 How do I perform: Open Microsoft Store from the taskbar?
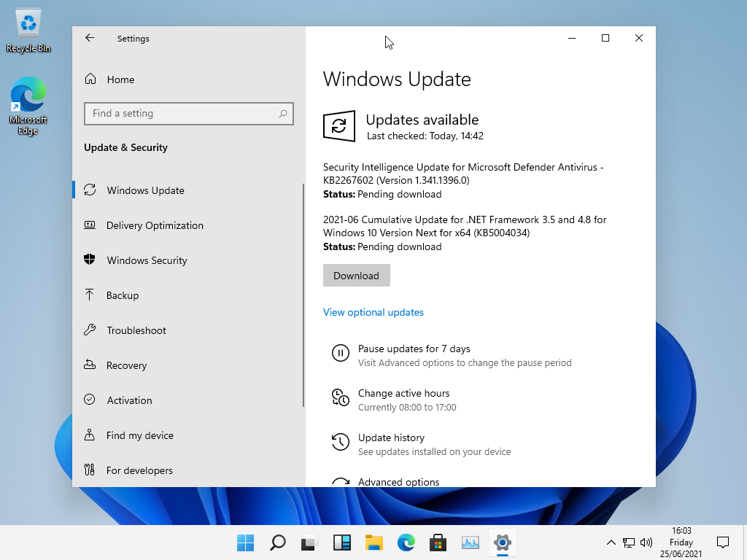pos(438,542)
